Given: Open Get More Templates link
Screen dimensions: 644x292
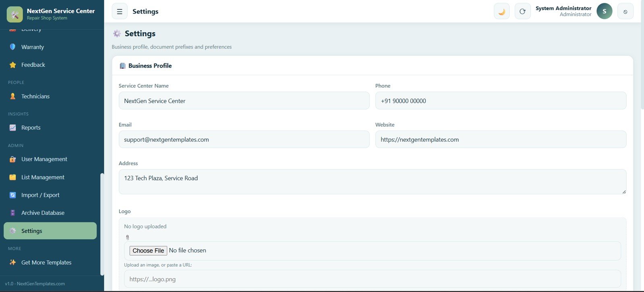Looking at the screenshot, I should [50, 263].
